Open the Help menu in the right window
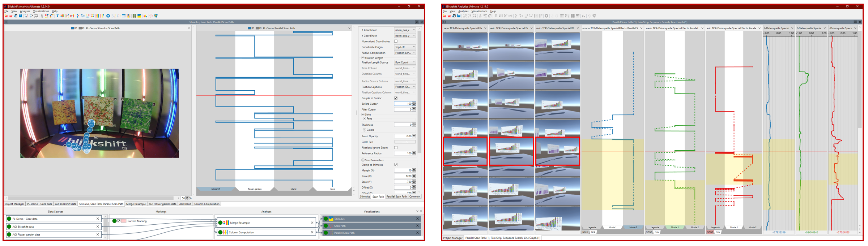The width and height of the screenshot is (868, 246). point(493,11)
